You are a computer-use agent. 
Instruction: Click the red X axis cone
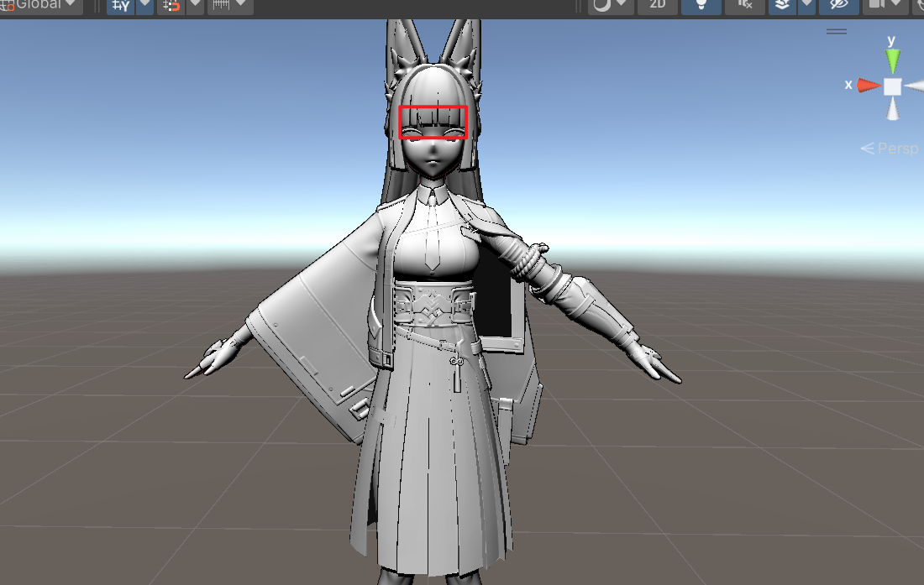coord(869,86)
